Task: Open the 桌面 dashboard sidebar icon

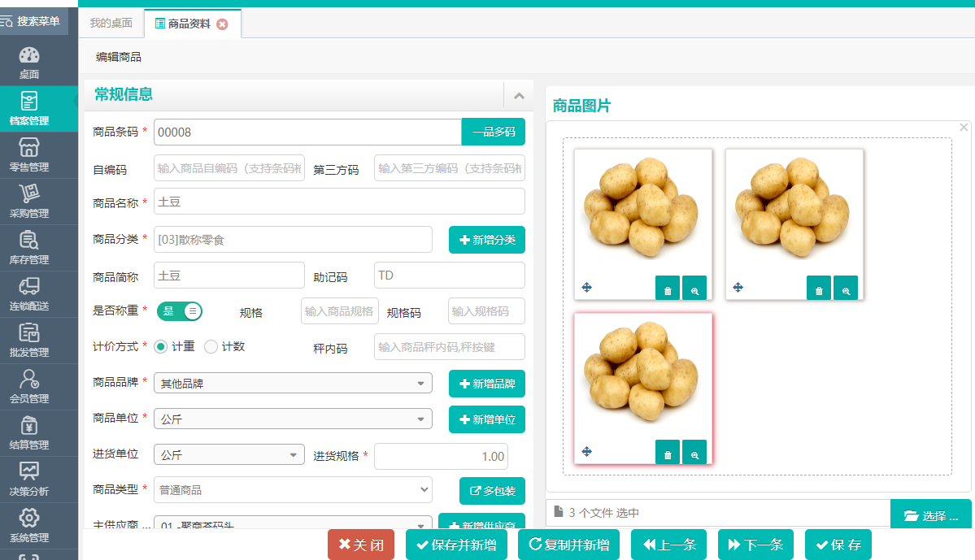Action: tap(29, 63)
